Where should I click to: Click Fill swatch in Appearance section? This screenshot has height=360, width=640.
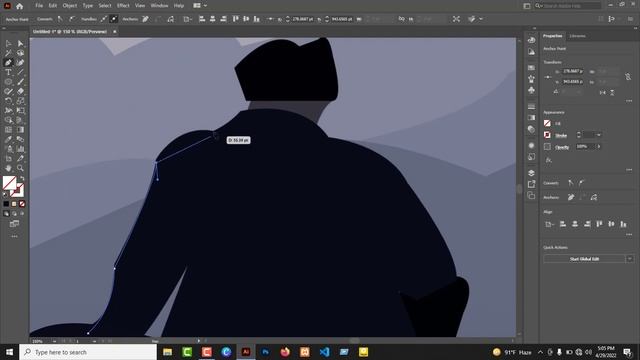(x=547, y=123)
